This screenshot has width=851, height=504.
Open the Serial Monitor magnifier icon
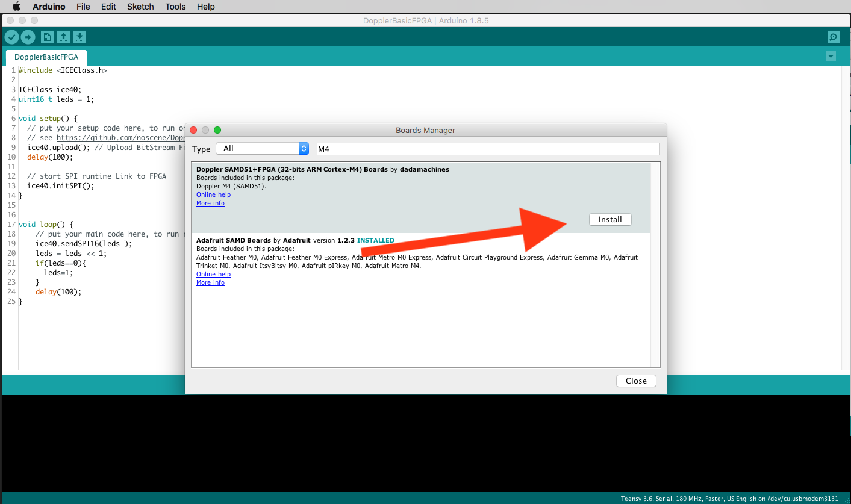(834, 37)
